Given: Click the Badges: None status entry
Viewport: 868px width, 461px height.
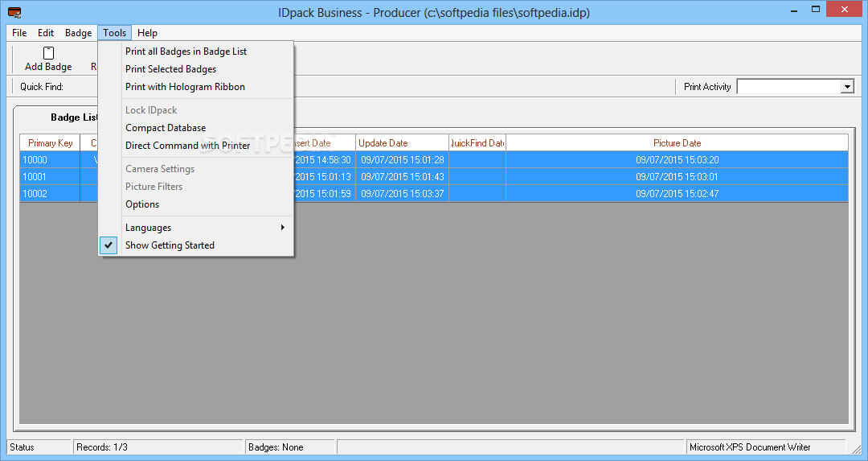Looking at the screenshot, I should pos(289,447).
